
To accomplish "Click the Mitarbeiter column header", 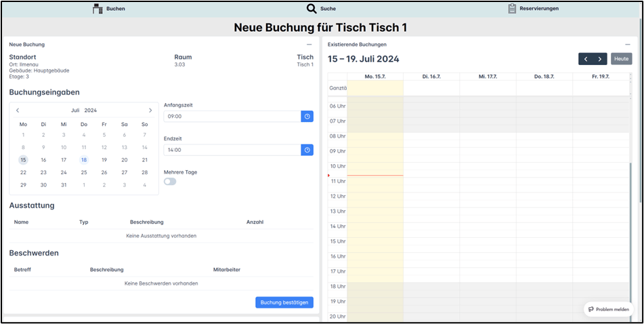I will 227,270.
